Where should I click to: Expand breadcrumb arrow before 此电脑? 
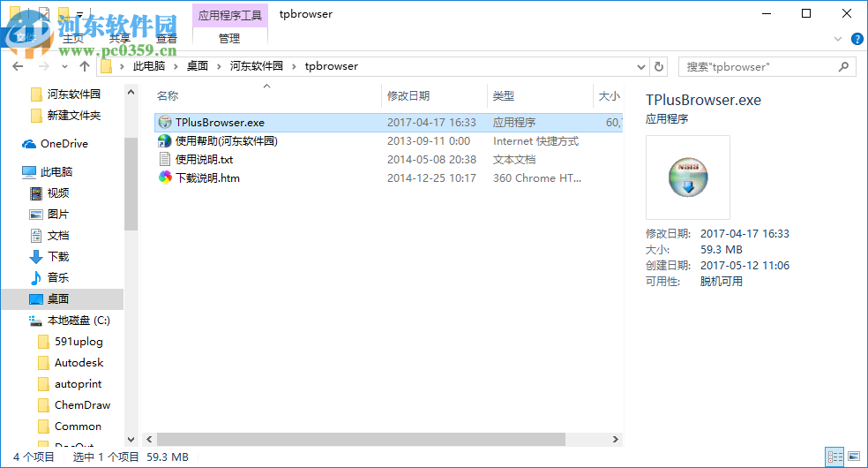point(122,66)
